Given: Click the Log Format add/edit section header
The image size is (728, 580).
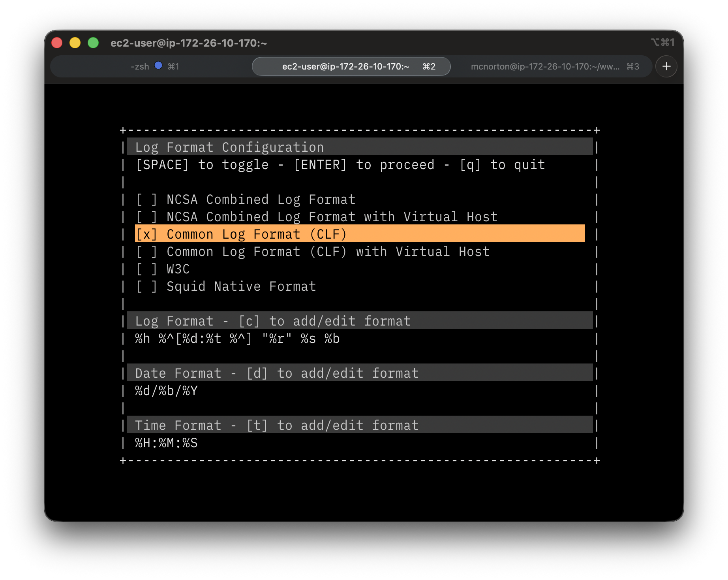Looking at the screenshot, I should pyautogui.click(x=273, y=321).
